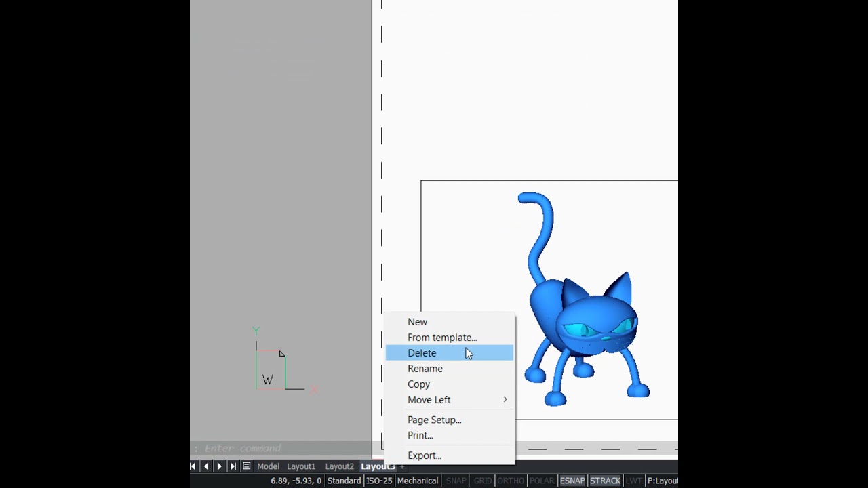Disable STRACK in status bar
Viewport: 868px width, 488px height.
click(x=605, y=481)
